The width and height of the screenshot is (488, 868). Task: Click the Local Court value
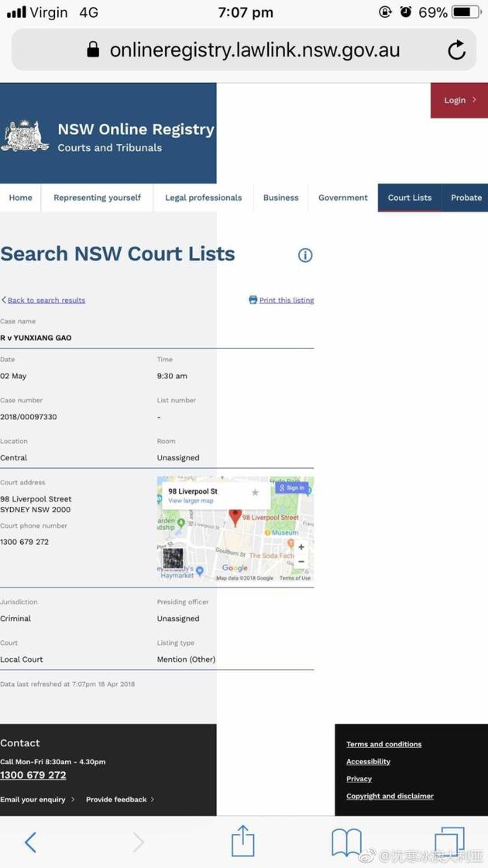(22, 660)
